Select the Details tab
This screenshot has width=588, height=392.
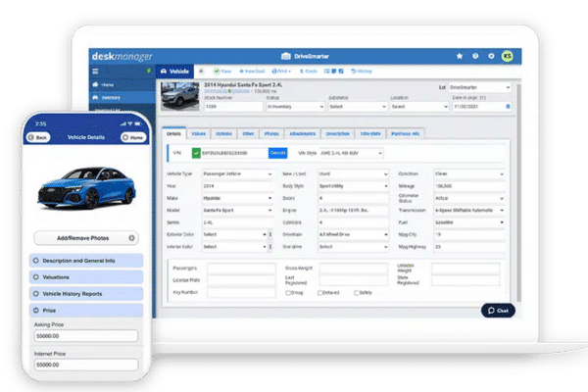coord(173,133)
